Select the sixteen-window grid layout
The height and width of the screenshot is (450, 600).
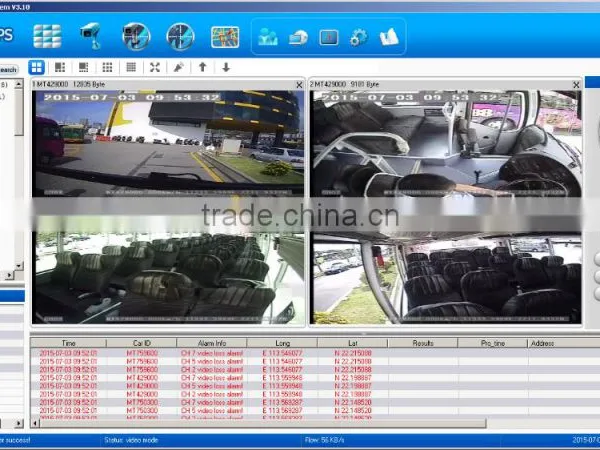131,67
